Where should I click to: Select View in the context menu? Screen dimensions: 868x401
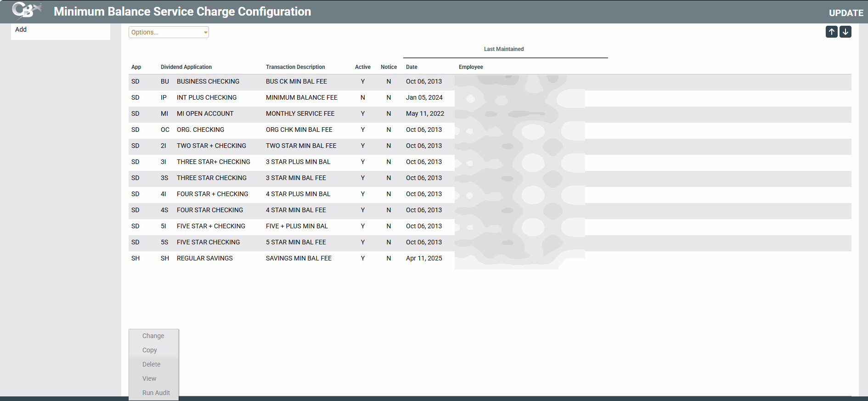(x=149, y=378)
